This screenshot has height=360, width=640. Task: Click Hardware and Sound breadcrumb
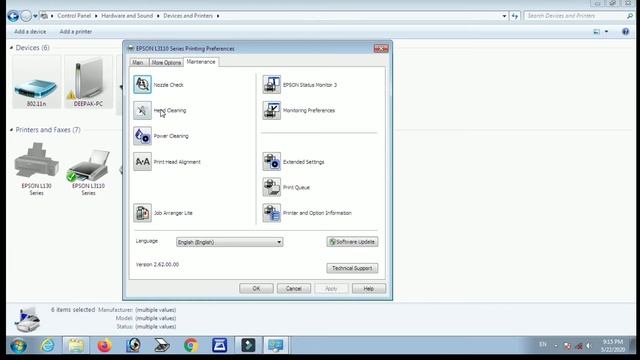pos(127,16)
